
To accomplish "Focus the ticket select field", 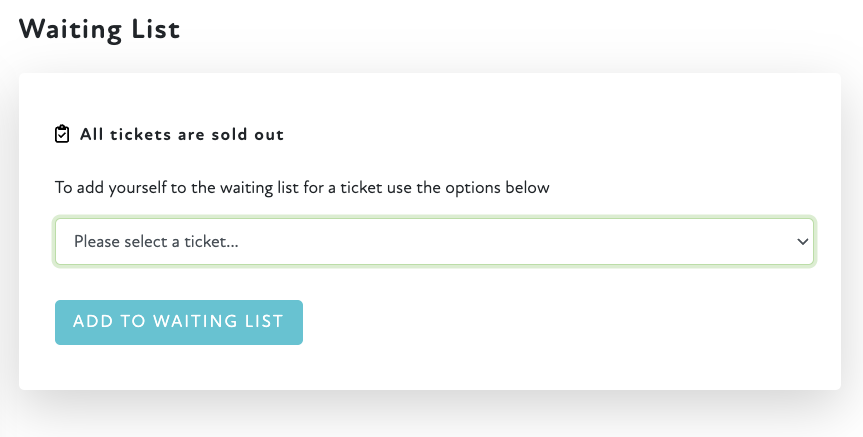I will [434, 242].
